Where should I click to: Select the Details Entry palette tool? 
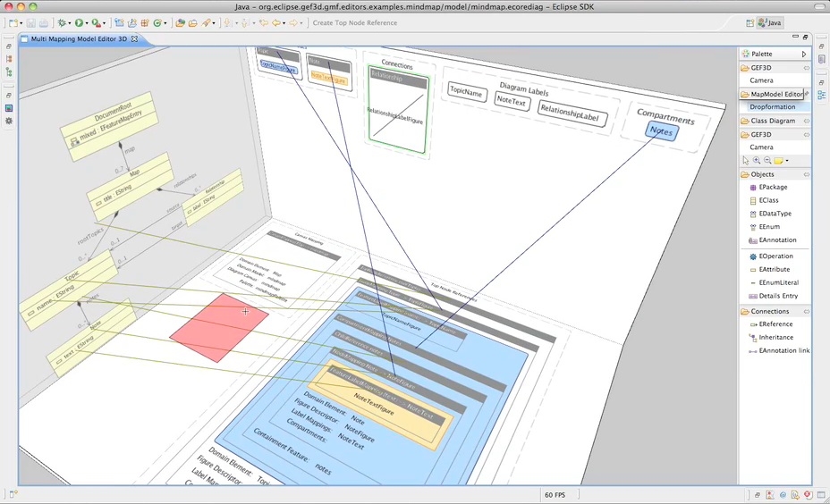point(775,296)
